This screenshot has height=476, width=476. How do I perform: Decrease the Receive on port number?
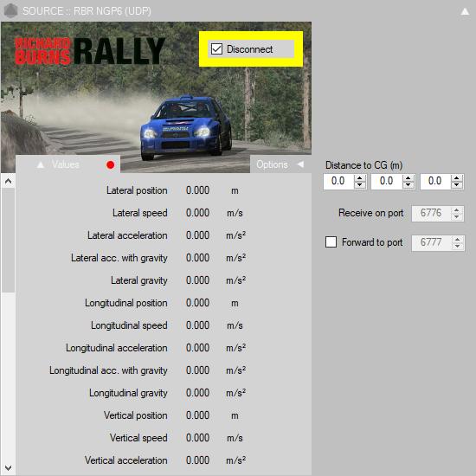point(457,216)
